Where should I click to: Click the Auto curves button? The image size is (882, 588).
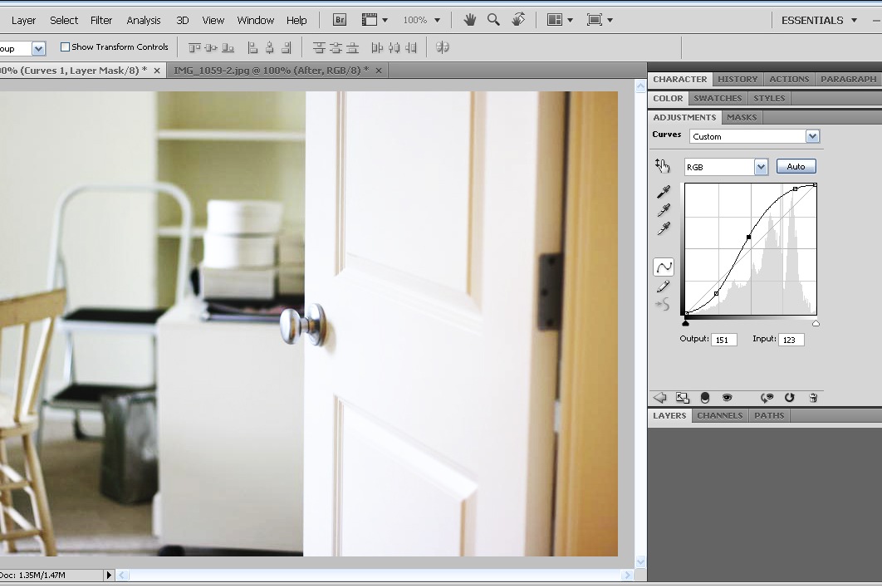(x=796, y=167)
